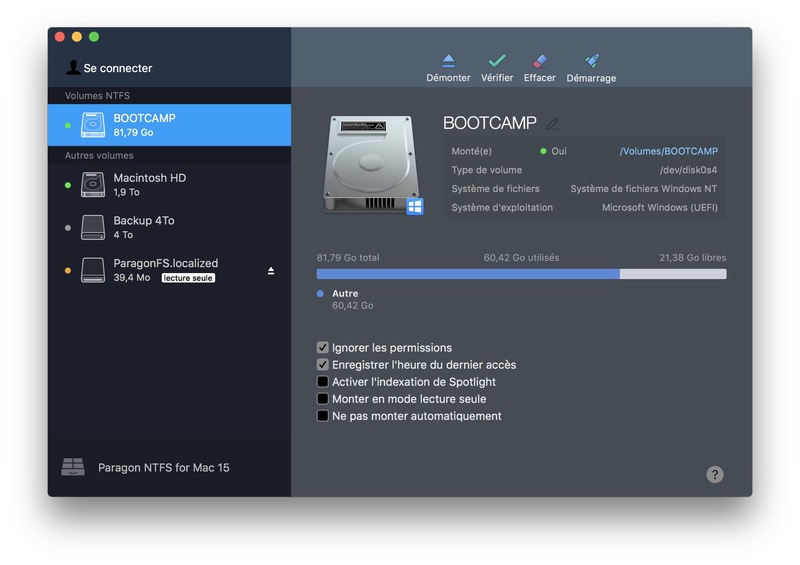
Task: Click the Macintosh HD drive icon
Action: click(x=93, y=184)
